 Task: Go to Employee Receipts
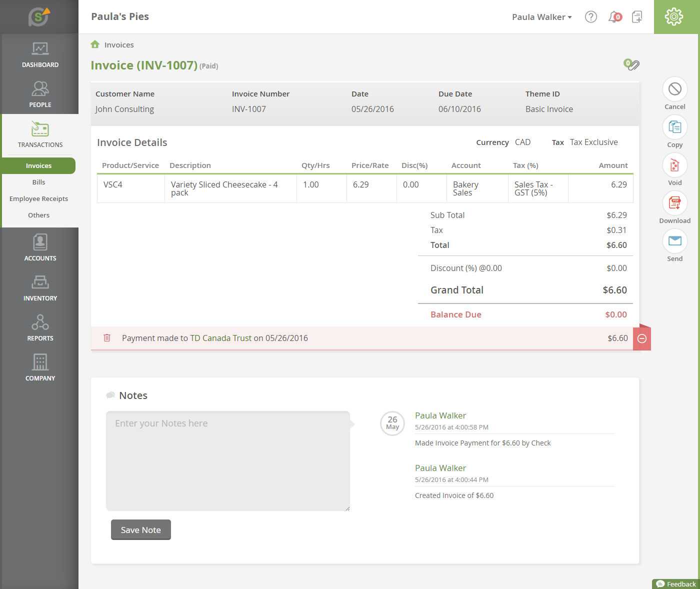point(38,198)
